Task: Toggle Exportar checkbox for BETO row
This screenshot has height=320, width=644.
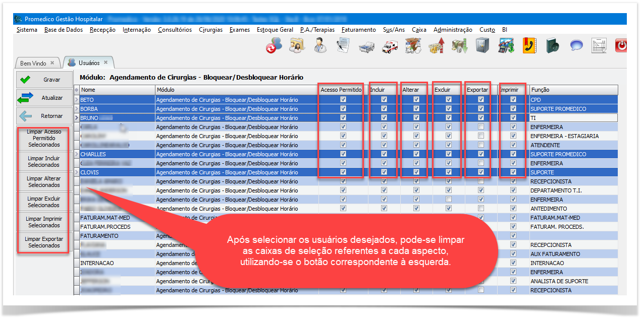Action: click(481, 100)
